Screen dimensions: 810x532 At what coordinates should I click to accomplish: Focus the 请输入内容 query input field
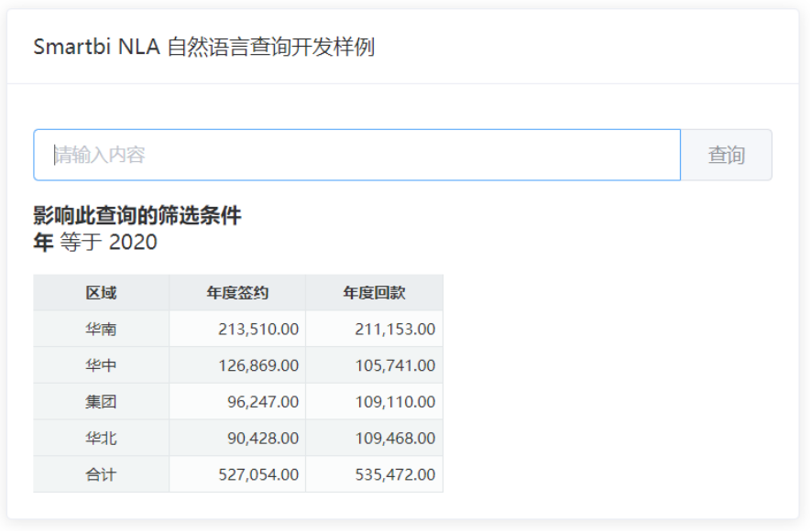[357, 155]
